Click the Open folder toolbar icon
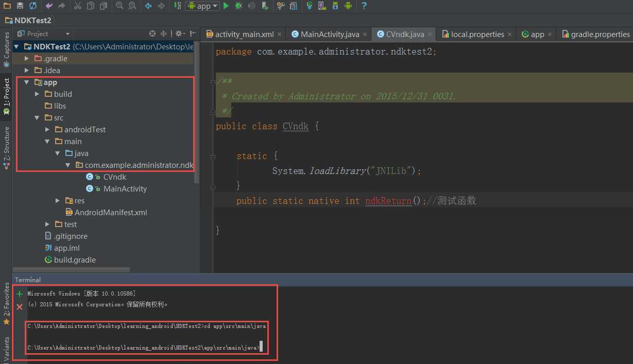 [7, 6]
